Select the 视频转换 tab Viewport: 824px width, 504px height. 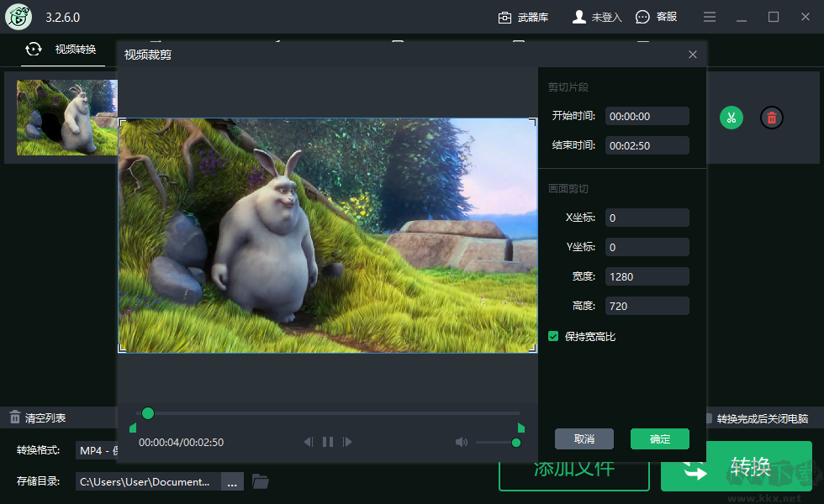coord(63,50)
